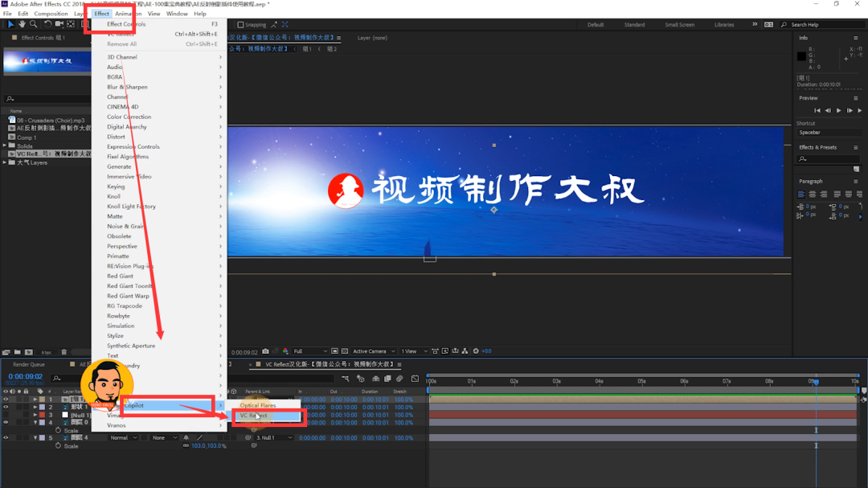Click layer 3 red label color swatch
The width and height of the screenshot is (868, 488).
tap(43, 415)
